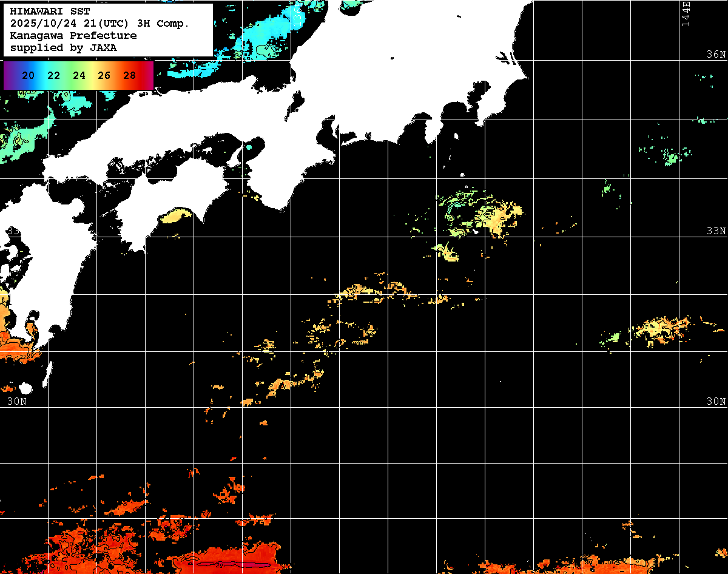Click the "Kanagawa Prefecture" label

[73, 36]
